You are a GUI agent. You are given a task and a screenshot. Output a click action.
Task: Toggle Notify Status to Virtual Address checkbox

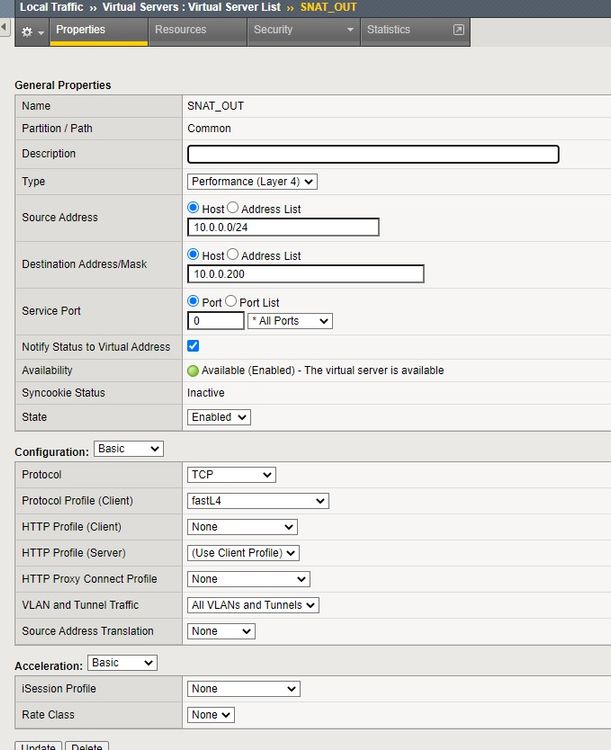194,346
